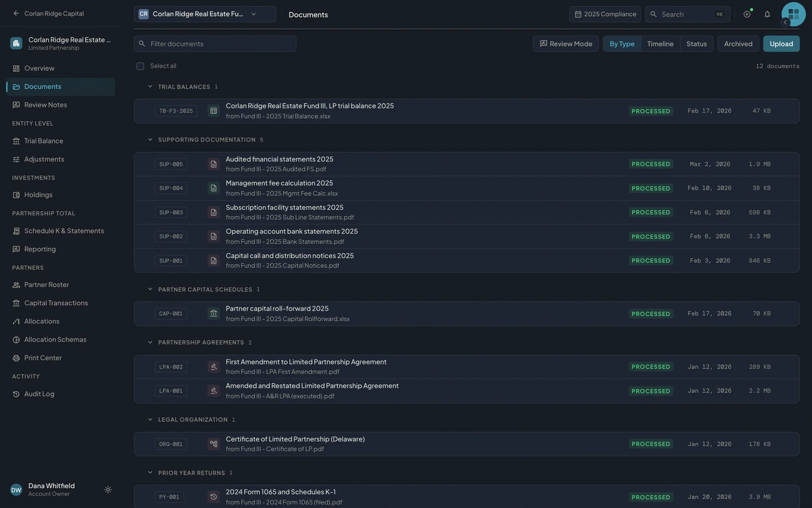
Task: Collapse the Legal Organization section
Action: click(x=150, y=420)
